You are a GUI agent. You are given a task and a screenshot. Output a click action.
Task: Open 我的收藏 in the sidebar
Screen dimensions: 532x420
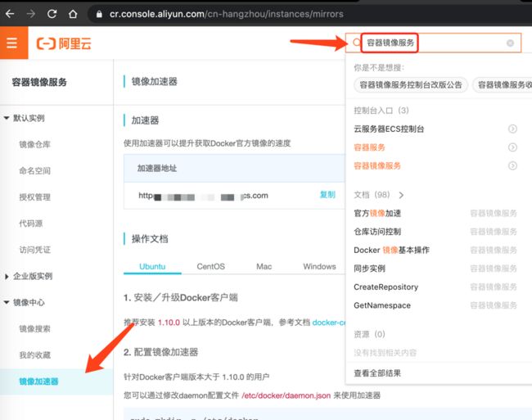point(34,355)
